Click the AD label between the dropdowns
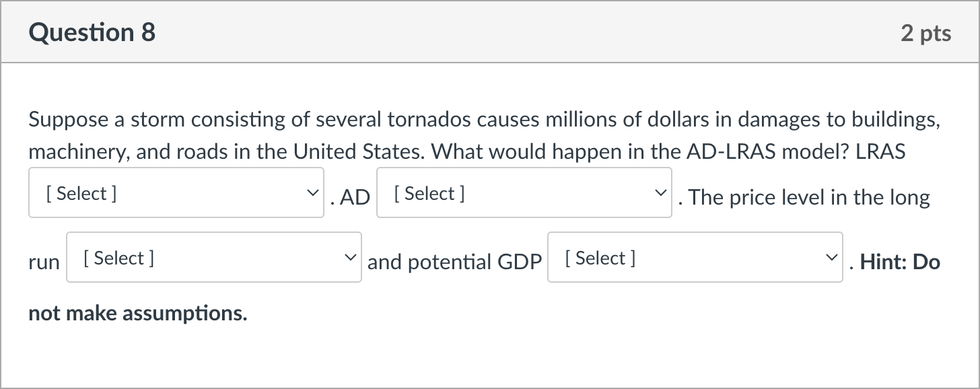 (356, 197)
